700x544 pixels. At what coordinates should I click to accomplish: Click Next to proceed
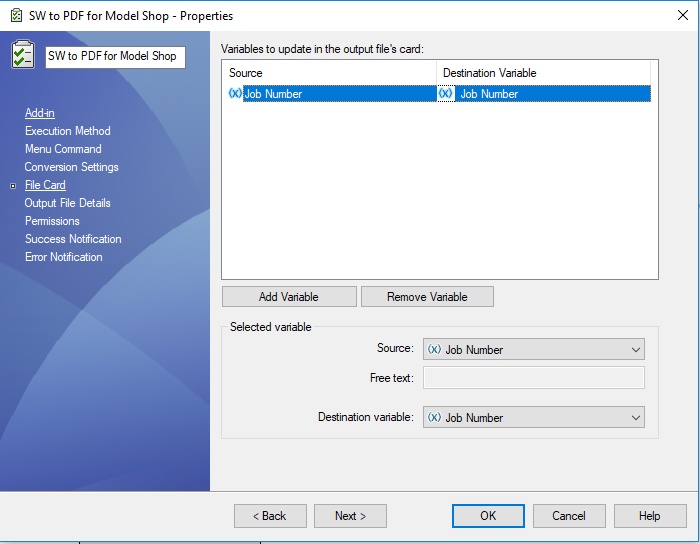pyautogui.click(x=350, y=516)
